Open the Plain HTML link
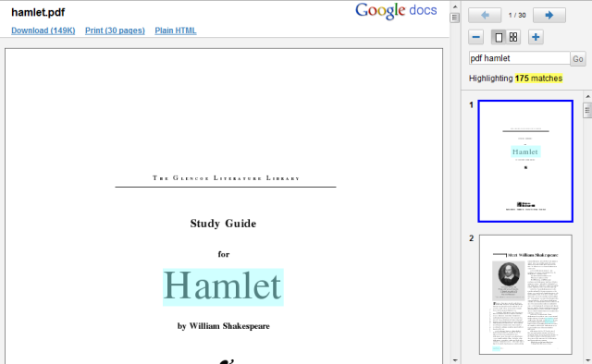592x364 pixels. tap(176, 30)
